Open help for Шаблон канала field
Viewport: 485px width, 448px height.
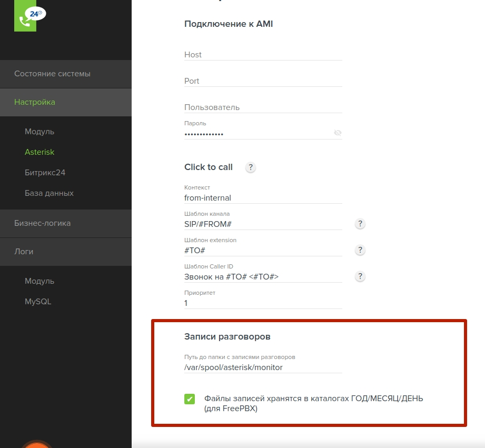click(360, 224)
